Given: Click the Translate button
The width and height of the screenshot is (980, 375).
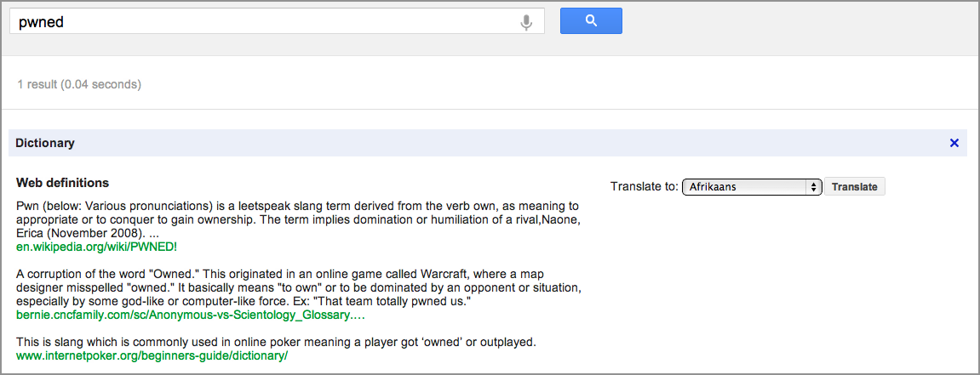Looking at the screenshot, I should click(x=854, y=186).
